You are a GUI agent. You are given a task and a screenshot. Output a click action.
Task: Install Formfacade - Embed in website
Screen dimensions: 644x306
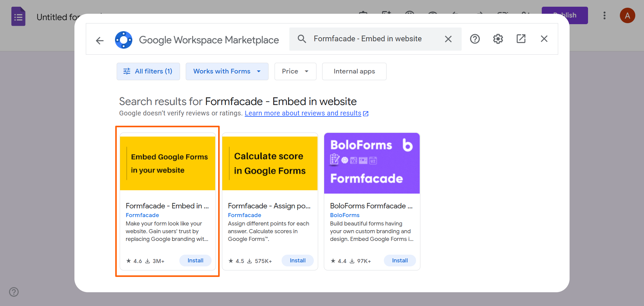pos(195,260)
